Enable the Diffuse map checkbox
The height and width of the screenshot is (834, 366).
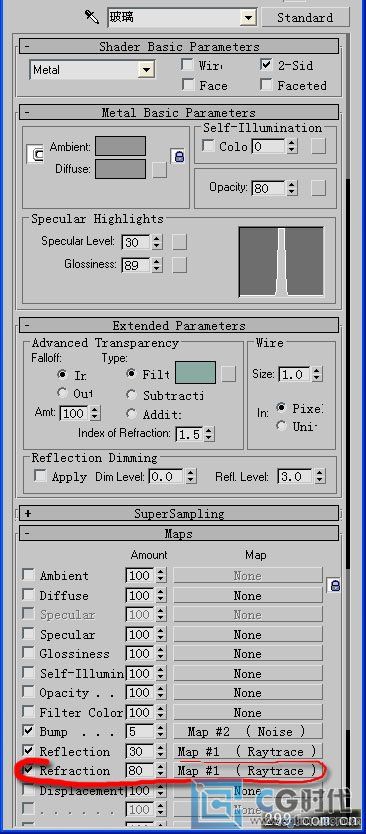[x=28, y=595]
